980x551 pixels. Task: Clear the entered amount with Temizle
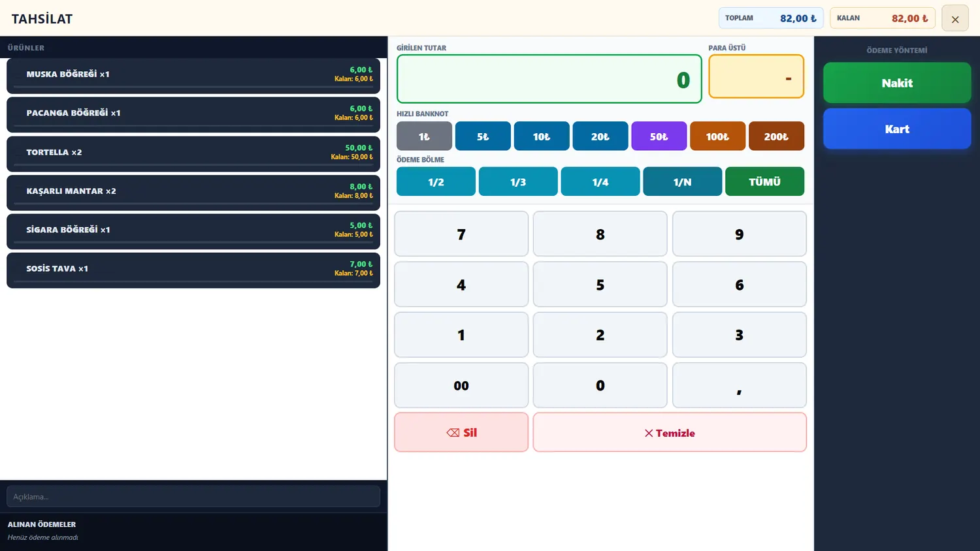pos(670,432)
